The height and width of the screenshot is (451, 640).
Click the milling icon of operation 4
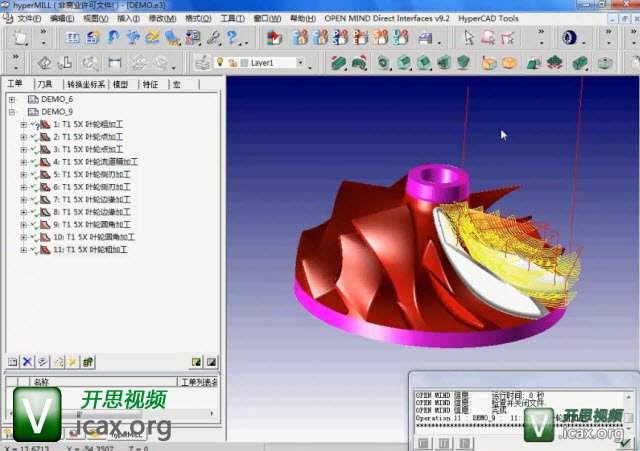[x=46, y=161]
